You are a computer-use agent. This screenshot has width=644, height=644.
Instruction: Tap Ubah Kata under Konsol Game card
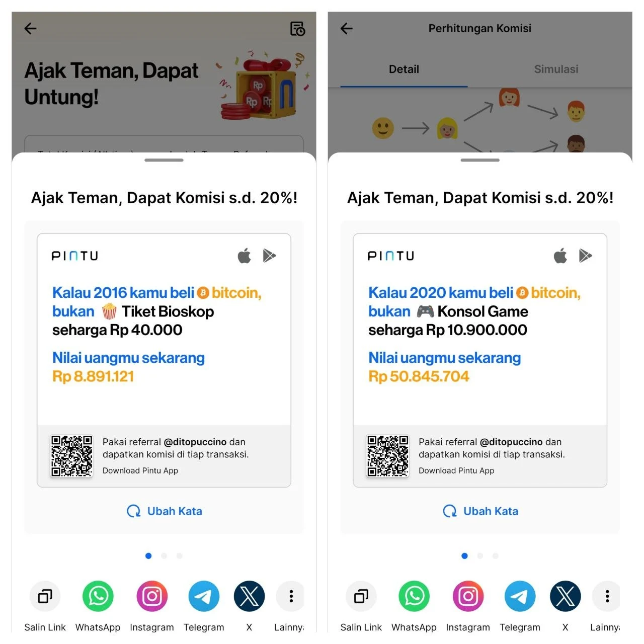pyautogui.click(x=480, y=511)
